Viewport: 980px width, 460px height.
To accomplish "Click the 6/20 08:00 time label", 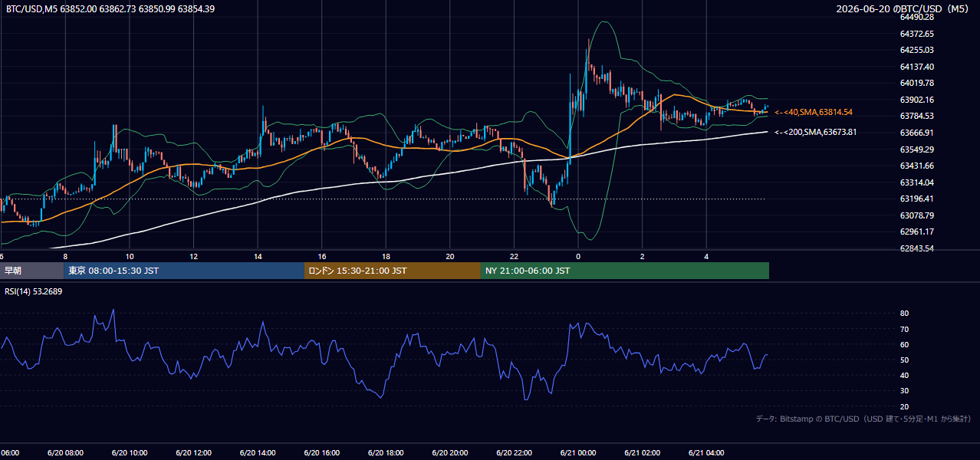I will tap(64, 453).
